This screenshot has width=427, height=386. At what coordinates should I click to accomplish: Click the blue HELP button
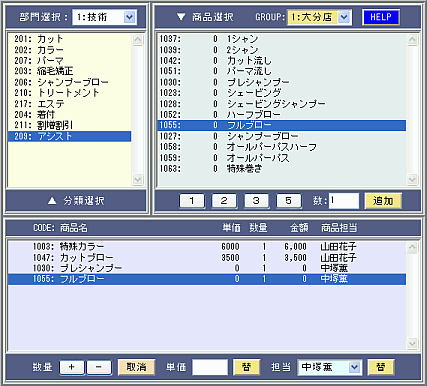pos(381,17)
